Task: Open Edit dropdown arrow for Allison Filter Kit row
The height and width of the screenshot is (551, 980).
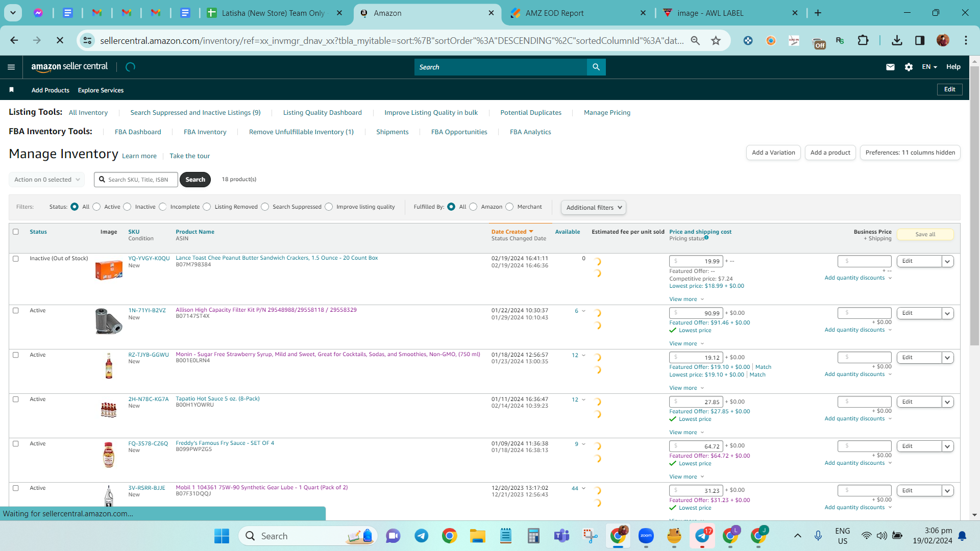Action: 948,313
